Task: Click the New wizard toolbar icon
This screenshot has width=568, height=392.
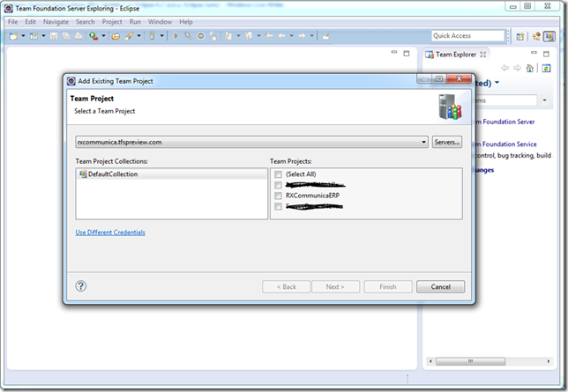Action: (x=14, y=36)
